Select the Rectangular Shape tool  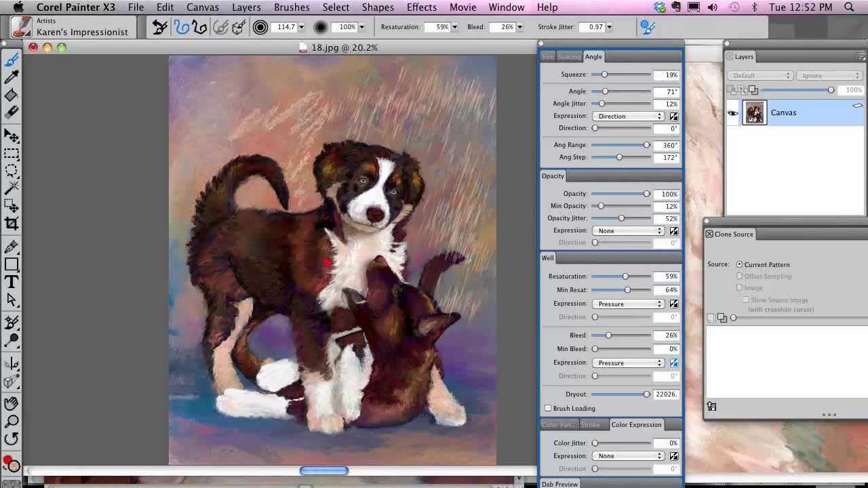pos(12,265)
